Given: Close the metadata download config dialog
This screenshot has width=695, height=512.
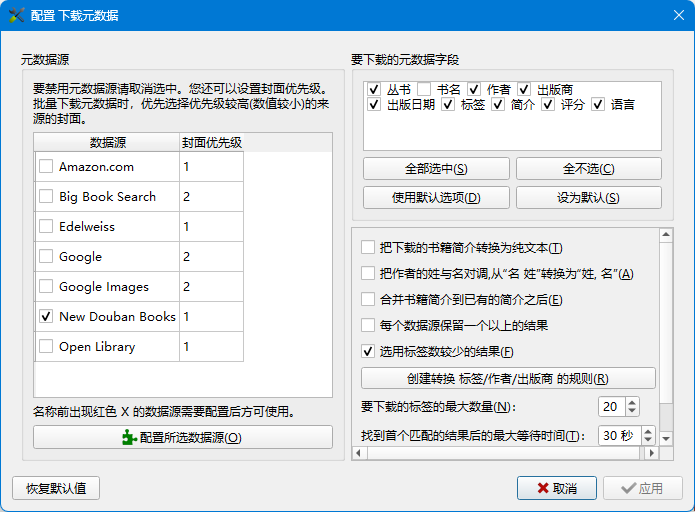Looking at the screenshot, I should point(677,15).
